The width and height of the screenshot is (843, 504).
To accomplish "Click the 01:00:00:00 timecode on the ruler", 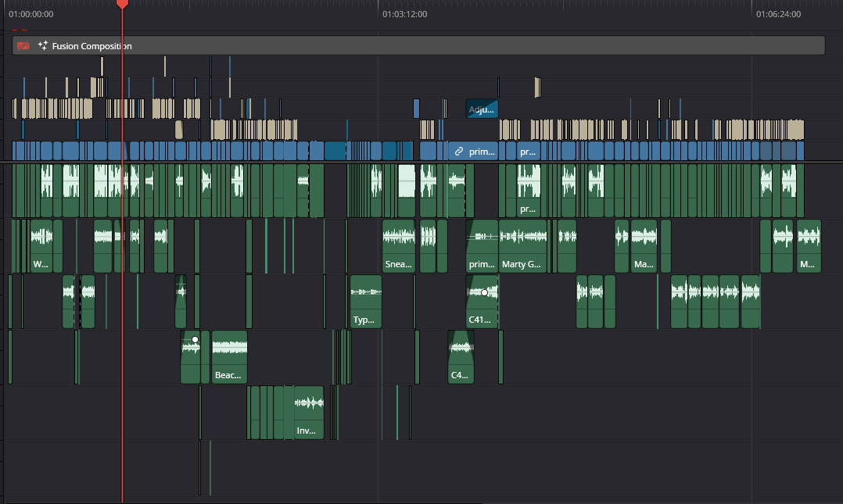I will click(30, 14).
